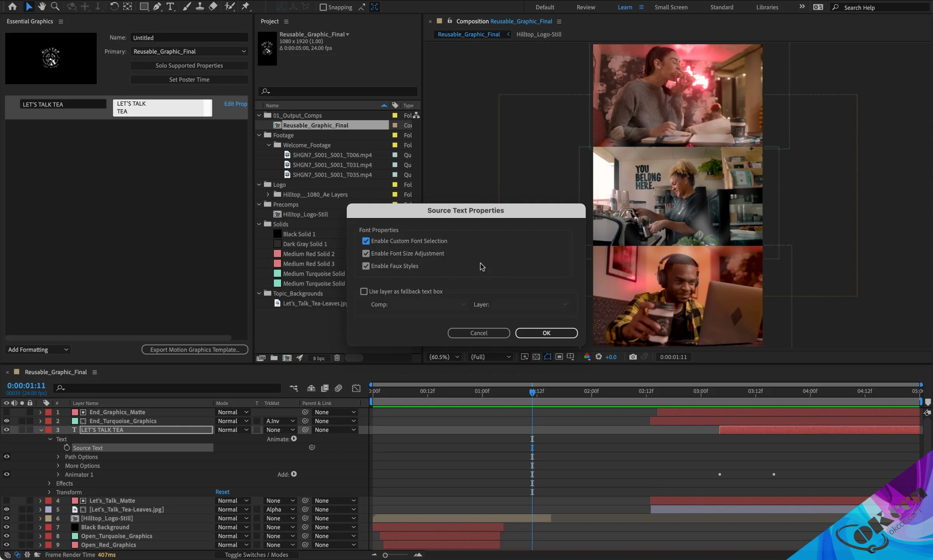933x560 pixels.
Task: Collapse the LET'S TALK TEA layer properties
Action: pyautogui.click(x=41, y=430)
